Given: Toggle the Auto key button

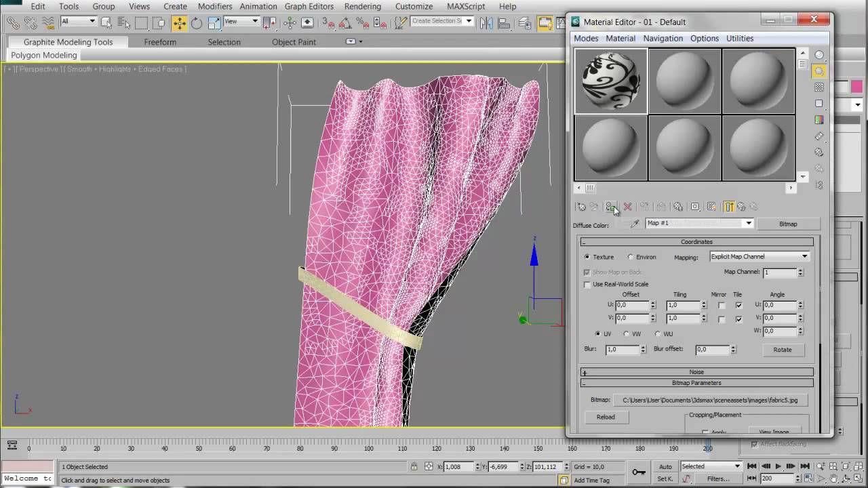Looking at the screenshot, I should click(x=665, y=466).
